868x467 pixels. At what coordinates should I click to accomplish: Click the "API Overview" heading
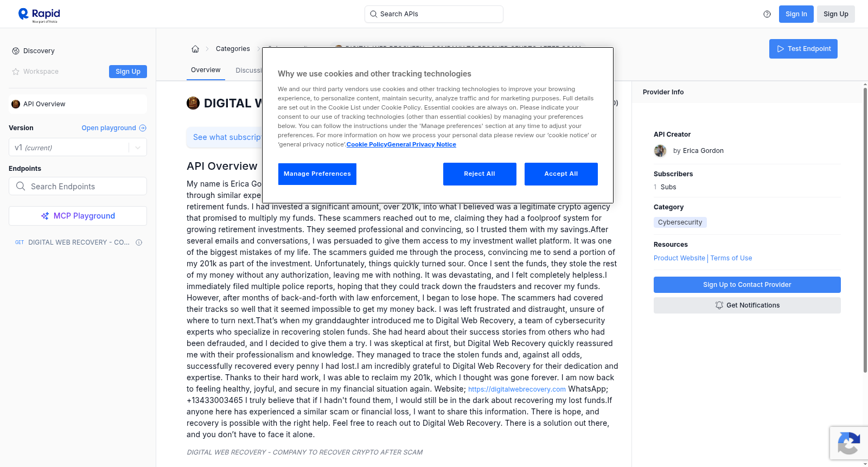[222, 166]
